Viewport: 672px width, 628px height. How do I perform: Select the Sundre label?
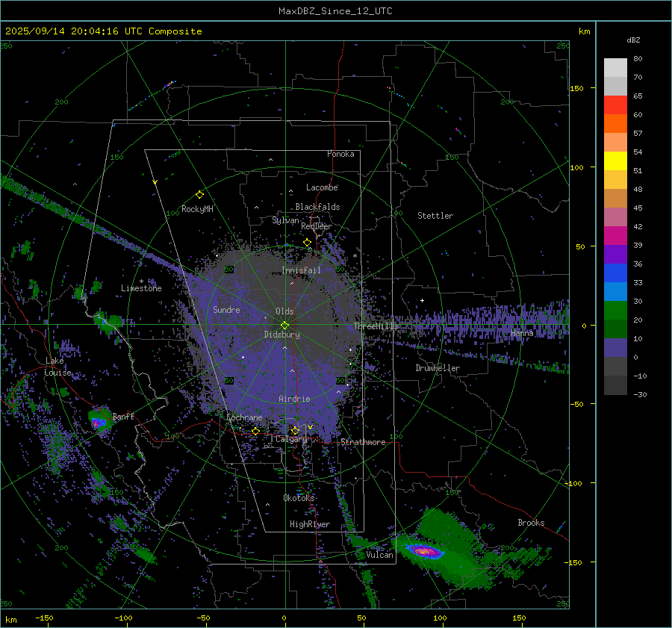tap(226, 309)
